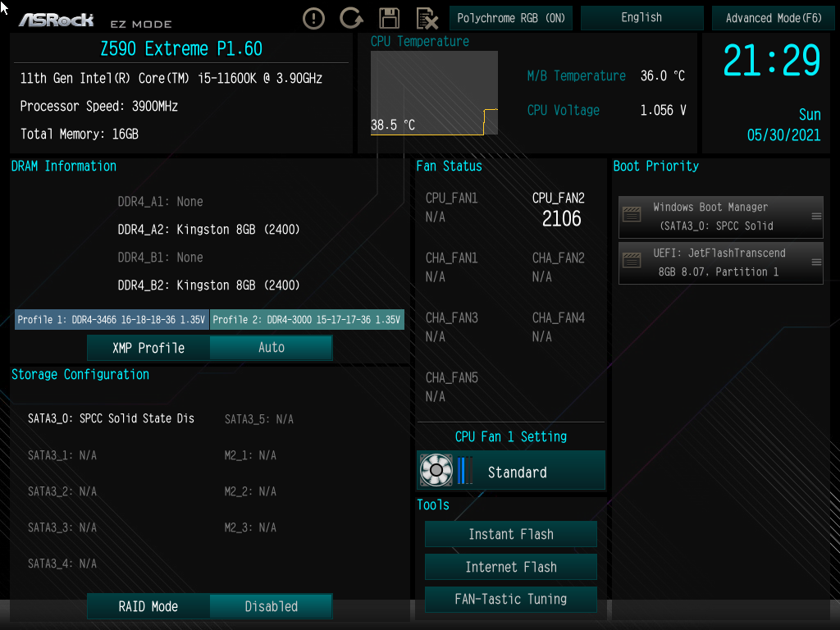Click M2_1: N/A entry
Image resolution: width=840 pixels, height=630 pixels.
pos(250,455)
